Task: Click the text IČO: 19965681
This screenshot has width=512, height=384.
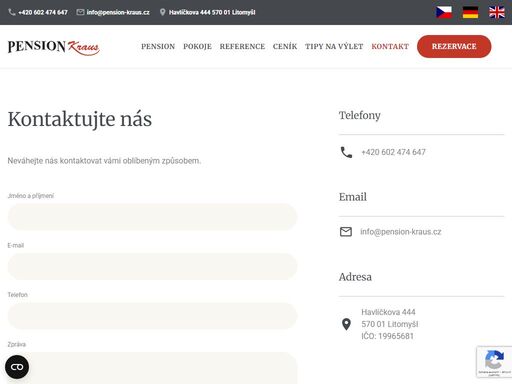Action: point(387,336)
